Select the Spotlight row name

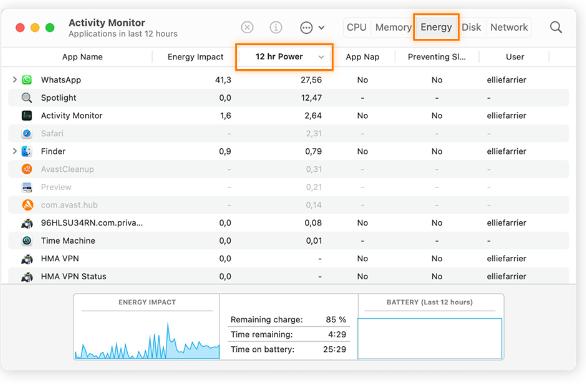[x=59, y=98]
